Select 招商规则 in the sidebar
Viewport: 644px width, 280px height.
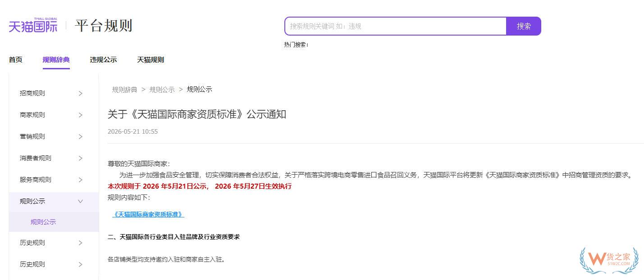32,93
